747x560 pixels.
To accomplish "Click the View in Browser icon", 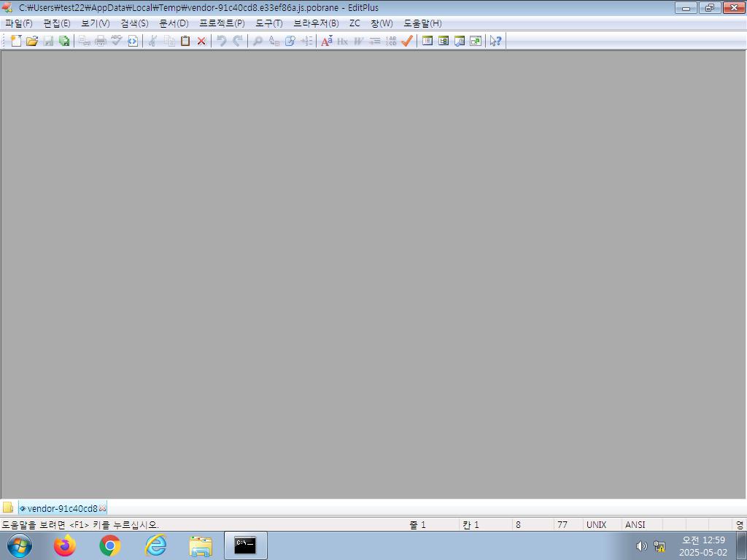I will coord(133,41).
